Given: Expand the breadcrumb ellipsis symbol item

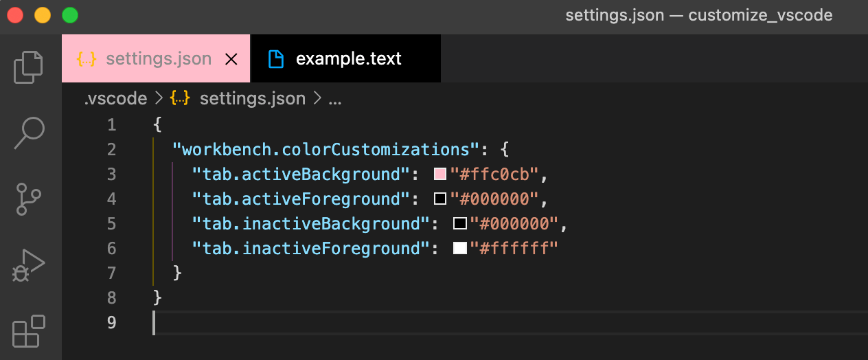Looking at the screenshot, I should pos(335,99).
